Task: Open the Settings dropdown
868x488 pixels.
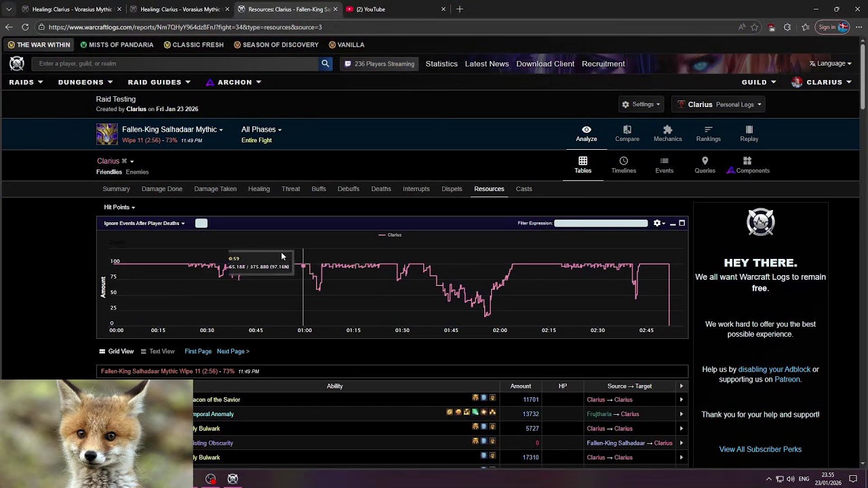Action: click(x=642, y=104)
